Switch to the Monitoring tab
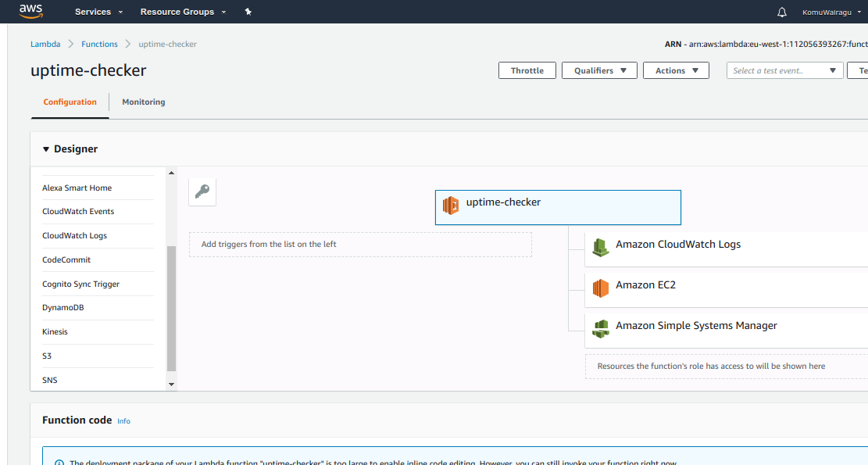 click(143, 102)
